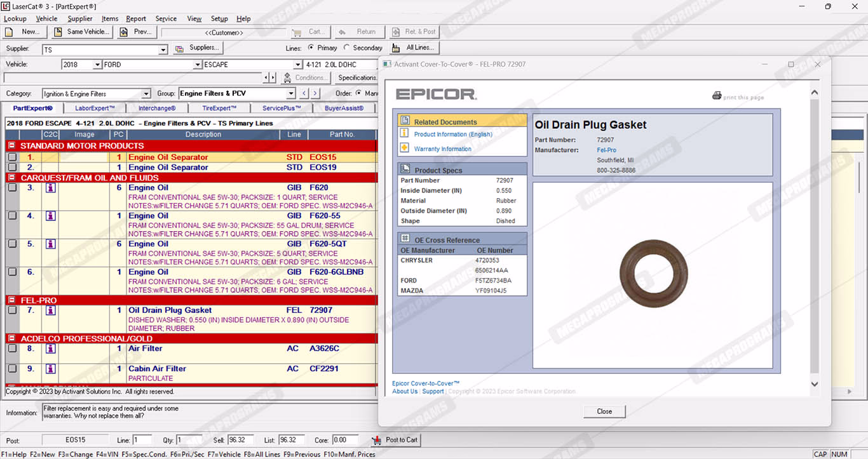Check the box for Engine Oil Separator EOS19
This screenshot has height=459, width=868.
[x=12, y=168]
